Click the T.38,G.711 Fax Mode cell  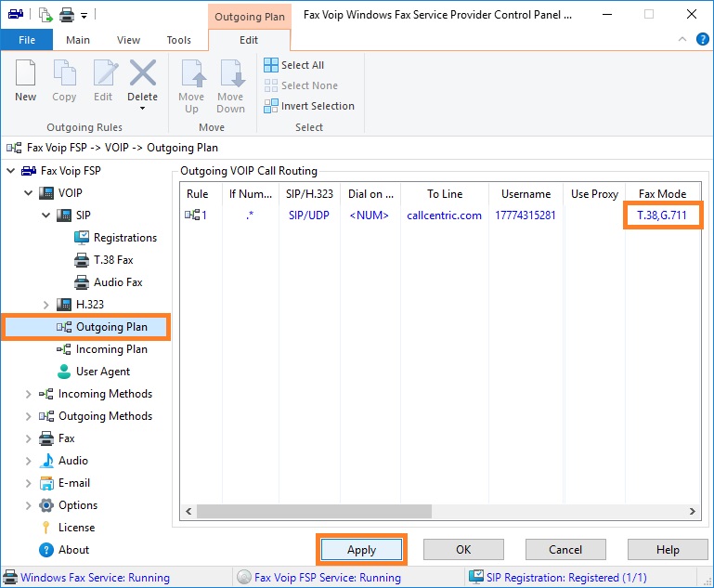point(662,215)
